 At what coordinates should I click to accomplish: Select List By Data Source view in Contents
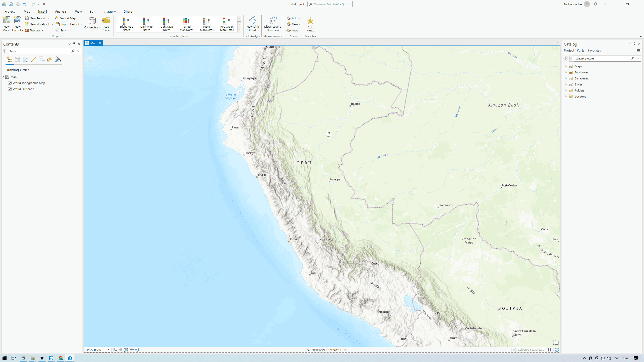point(17,60)
